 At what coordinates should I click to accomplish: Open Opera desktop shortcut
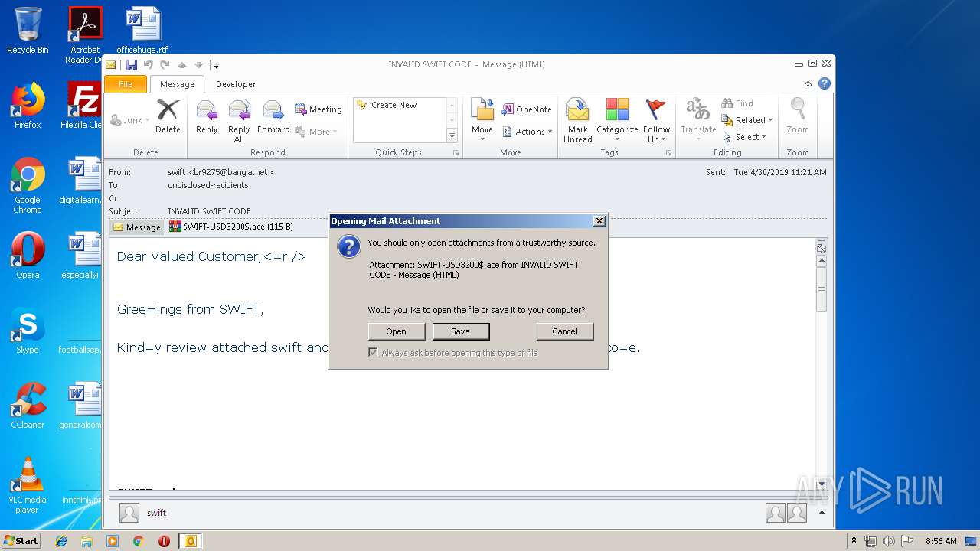coord(28,256)
